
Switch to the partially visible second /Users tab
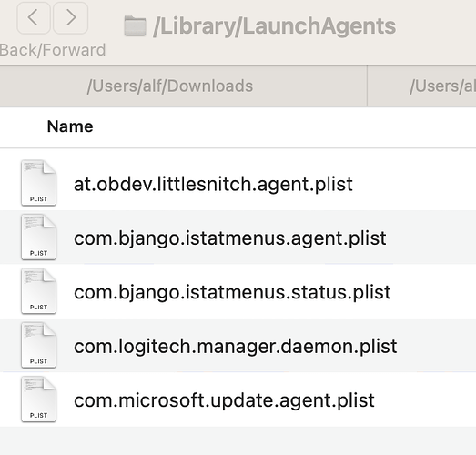[421, 86]
